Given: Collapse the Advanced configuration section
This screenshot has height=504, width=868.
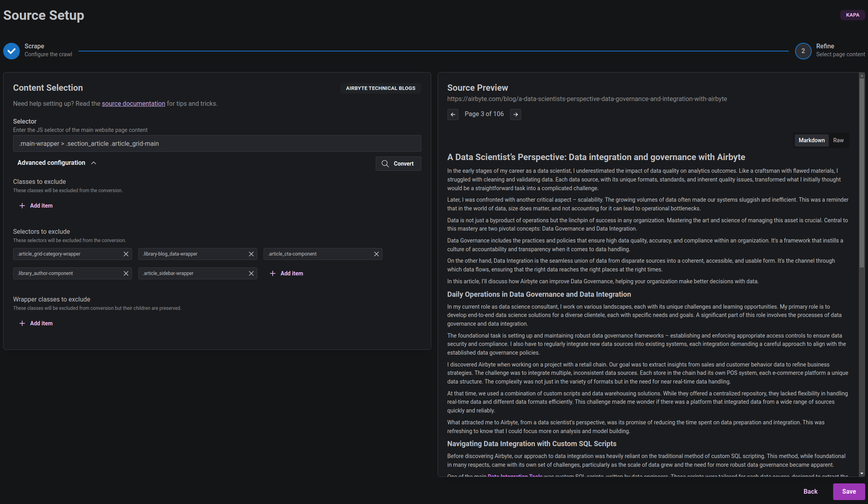Looking at the screenshot, I should click(57, 163).
